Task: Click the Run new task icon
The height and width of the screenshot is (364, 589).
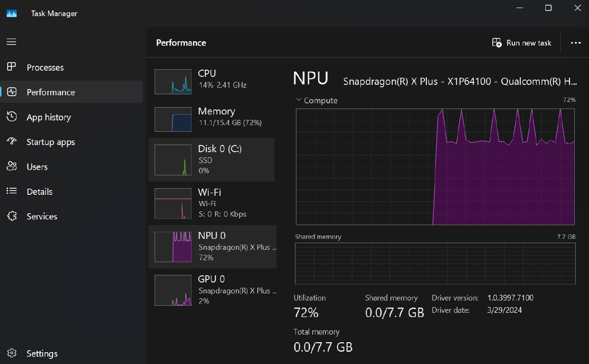Action: [x=497, y=43]
